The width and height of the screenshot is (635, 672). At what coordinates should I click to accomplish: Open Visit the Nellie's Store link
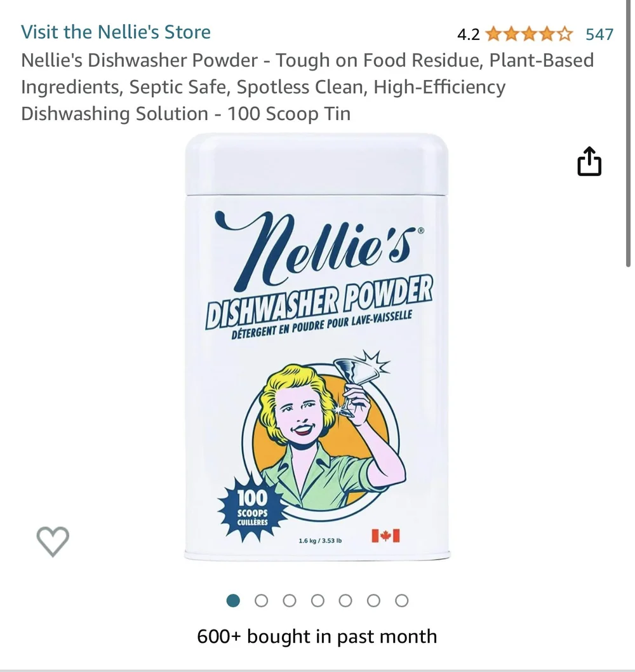(116, 32)
